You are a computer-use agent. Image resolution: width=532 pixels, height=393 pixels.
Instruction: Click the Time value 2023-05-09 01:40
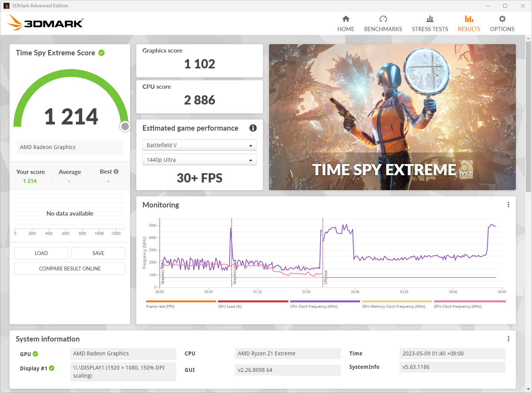point(453,353)
